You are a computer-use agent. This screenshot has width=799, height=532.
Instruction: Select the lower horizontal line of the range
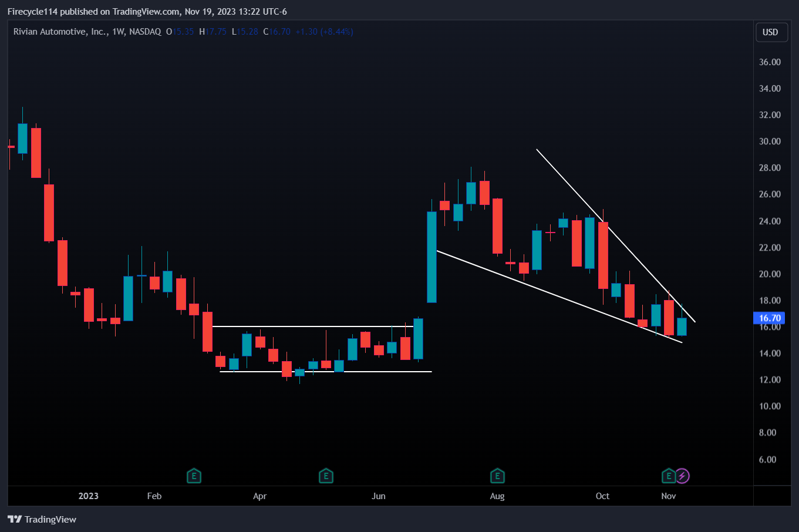click(x=325, y=372)
